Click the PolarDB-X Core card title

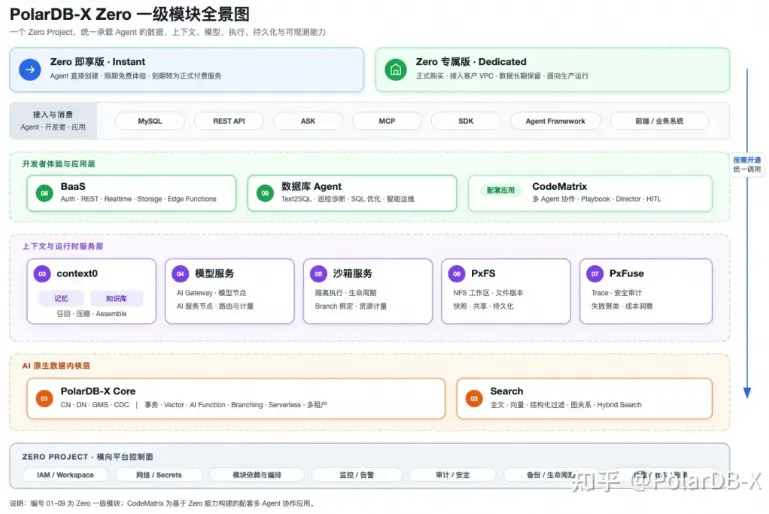point(98,391)
